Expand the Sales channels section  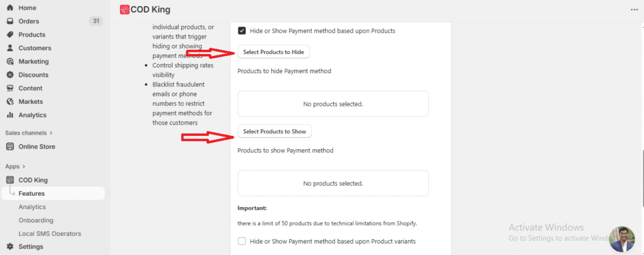[x=51, y=133]
